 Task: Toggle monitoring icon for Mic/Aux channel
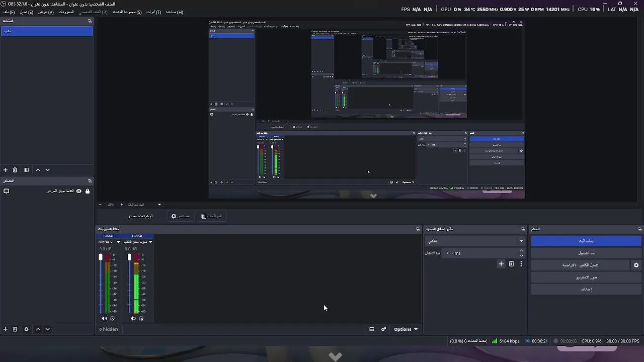pyautogui.click(x=113, y=318)
